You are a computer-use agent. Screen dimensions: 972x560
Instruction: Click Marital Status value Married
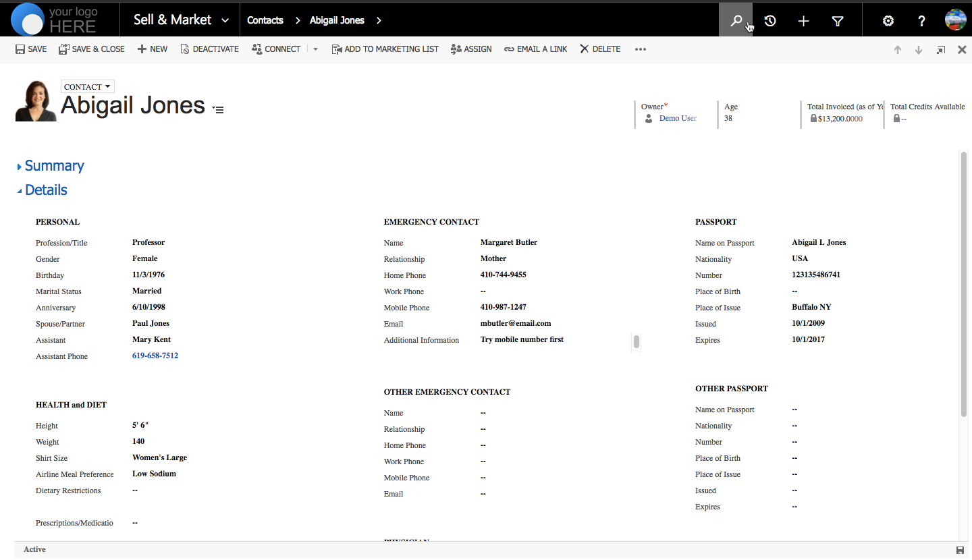tap(147, 291)
